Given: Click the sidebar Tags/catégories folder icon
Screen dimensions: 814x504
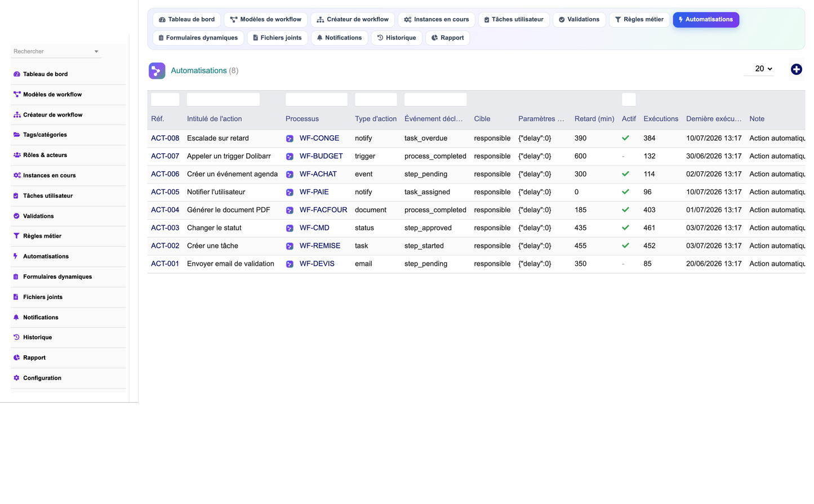Looking at the screenshot, I should (16, 135).
